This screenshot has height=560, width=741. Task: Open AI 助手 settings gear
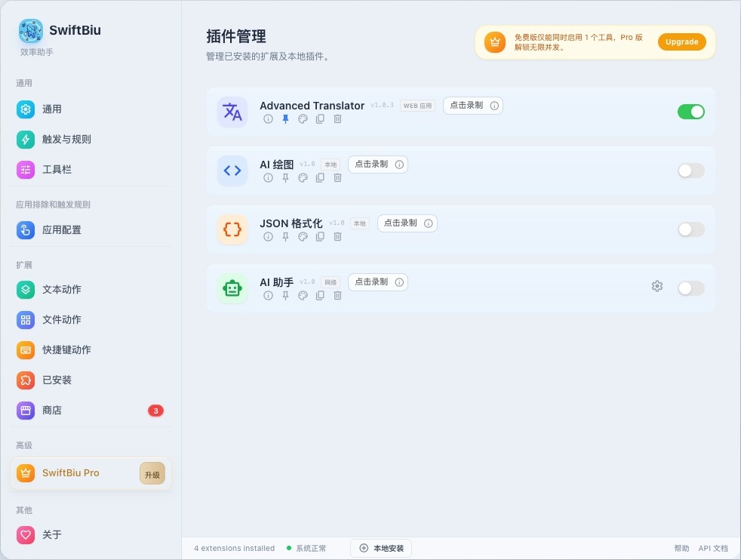click(x=657, y=286)
